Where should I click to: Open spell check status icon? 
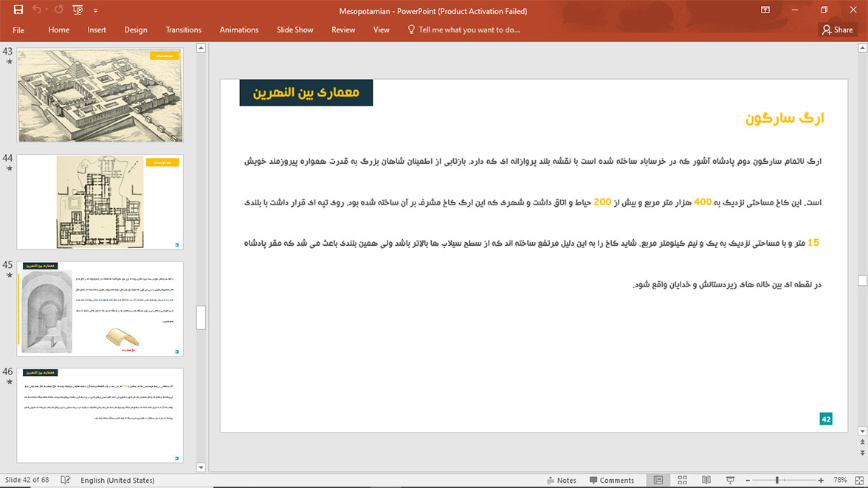[65, 480]
